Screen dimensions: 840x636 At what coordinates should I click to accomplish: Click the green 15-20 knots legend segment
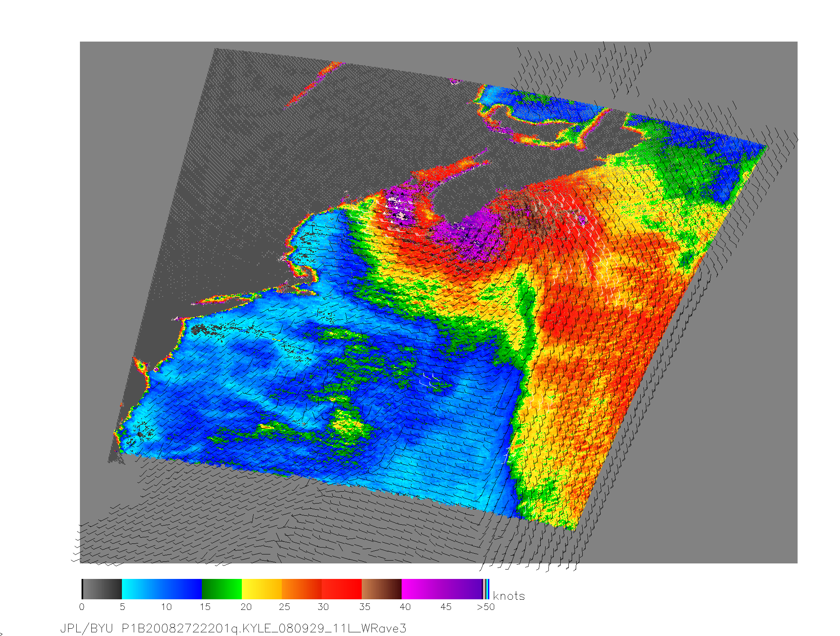(222, 589)
